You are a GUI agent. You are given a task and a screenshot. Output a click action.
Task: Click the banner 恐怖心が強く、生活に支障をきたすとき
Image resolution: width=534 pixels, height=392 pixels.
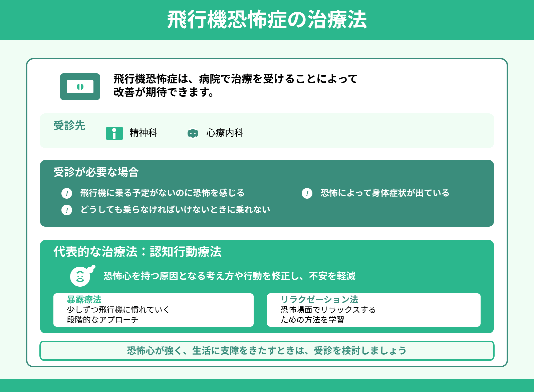[267, 351]
